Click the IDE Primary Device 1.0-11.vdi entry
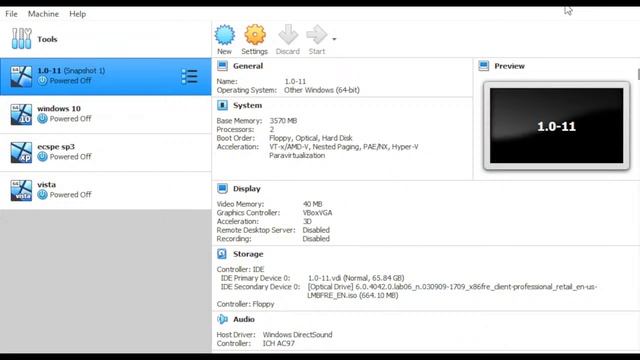This screenshot has width=640, height=360. pyautogui.click(x=356, y=278)
